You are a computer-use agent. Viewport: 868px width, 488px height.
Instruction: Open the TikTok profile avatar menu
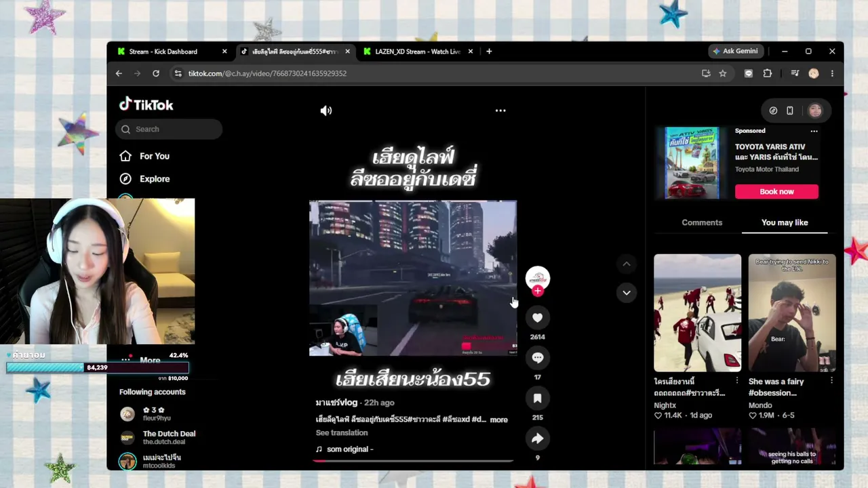point(815,110)
